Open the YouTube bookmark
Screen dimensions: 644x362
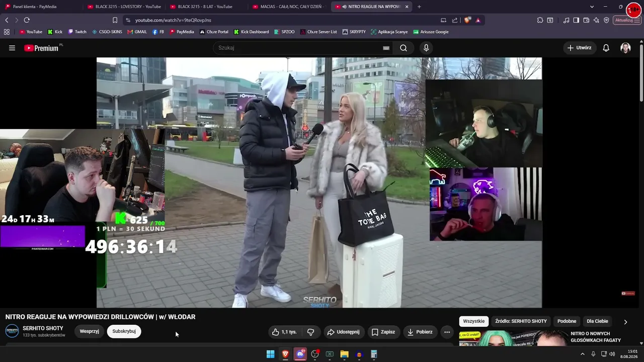pyautogui.click(x=31, y=32)
